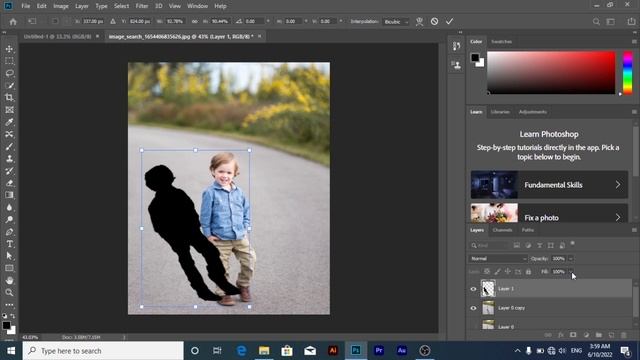The width and height of the screenshot is (640, 360).
Task: Pick a color in the color field
Action: (551, 73)
